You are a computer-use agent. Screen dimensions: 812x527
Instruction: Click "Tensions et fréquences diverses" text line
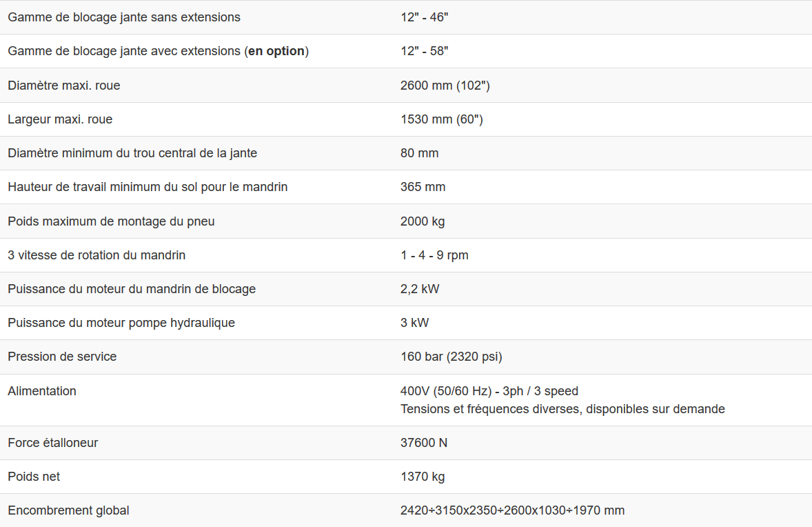tap(562, 409)
